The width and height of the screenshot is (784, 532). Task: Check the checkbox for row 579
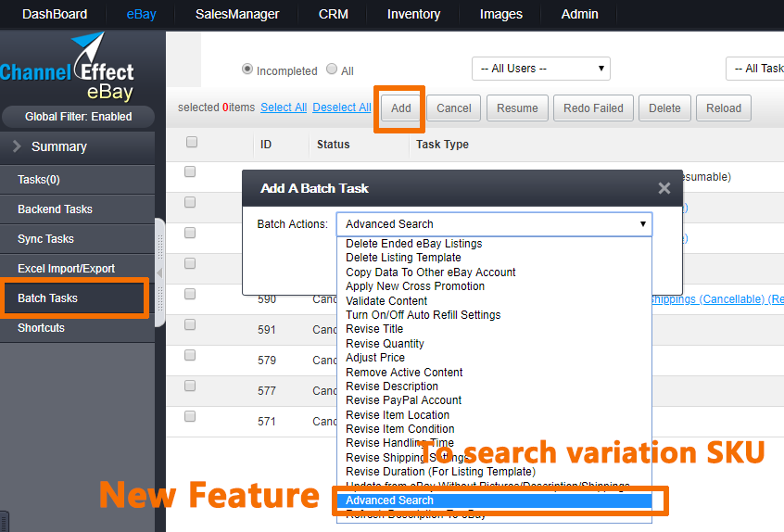pyautogui.click(x=190, y=355)
